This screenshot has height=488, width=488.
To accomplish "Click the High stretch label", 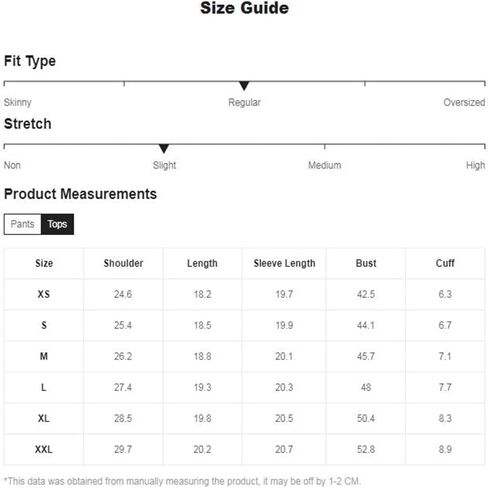I will 475,165.
